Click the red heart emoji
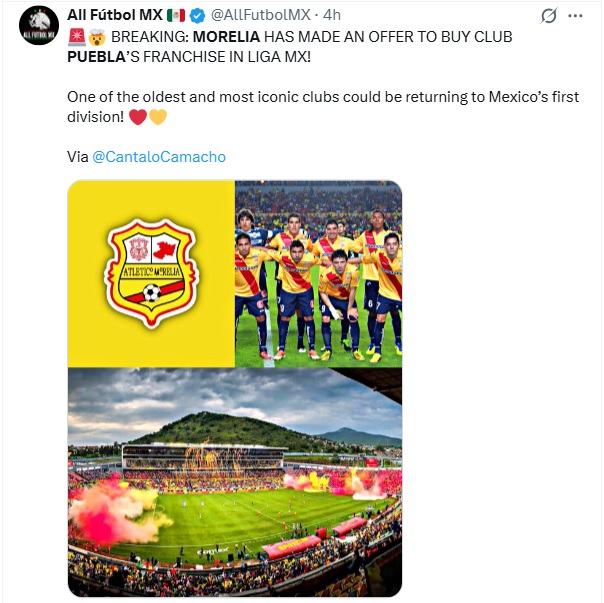This screenshot has width=604, height=603. click(138, 117)
